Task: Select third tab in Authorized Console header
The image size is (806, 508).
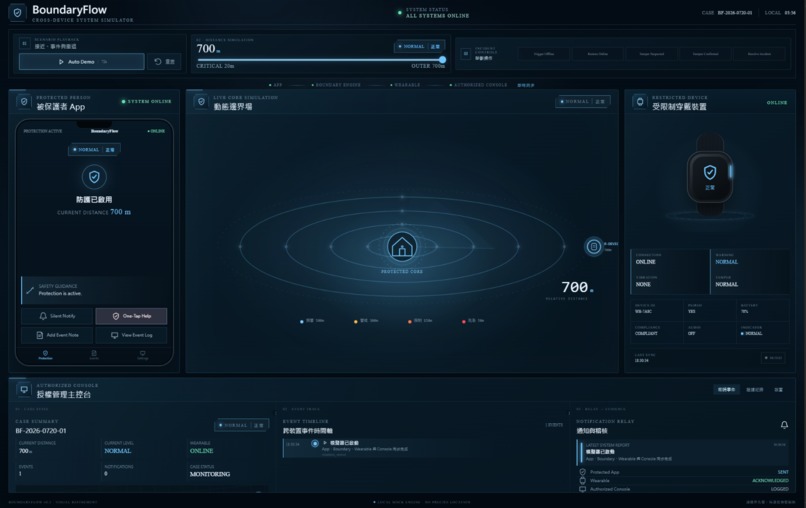Action: 779,390
